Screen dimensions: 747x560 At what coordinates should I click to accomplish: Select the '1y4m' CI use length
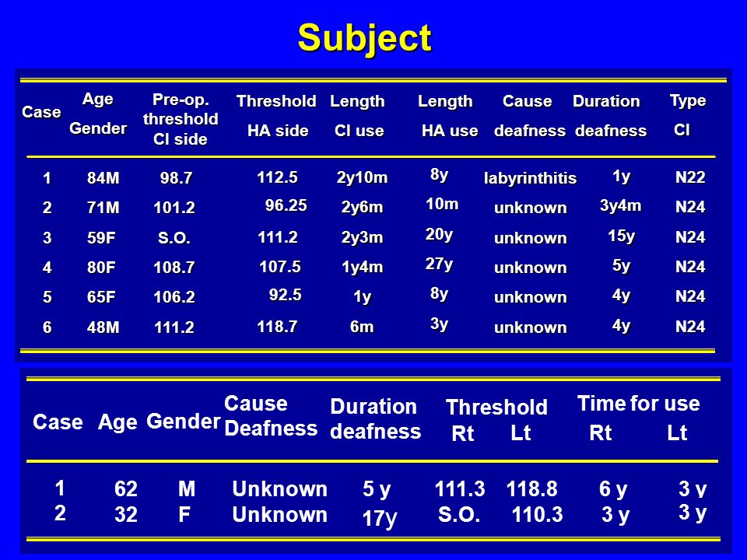(x=362, y=267)
